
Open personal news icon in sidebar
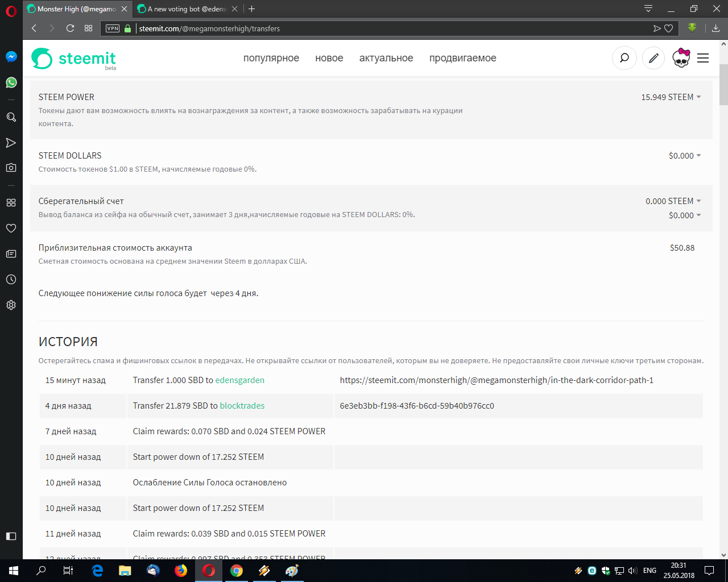[x=11, y=253]
